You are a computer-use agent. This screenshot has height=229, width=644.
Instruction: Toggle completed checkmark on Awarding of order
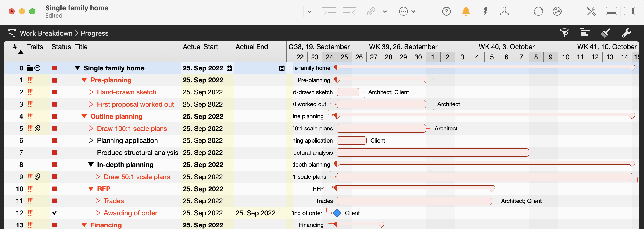55,213
